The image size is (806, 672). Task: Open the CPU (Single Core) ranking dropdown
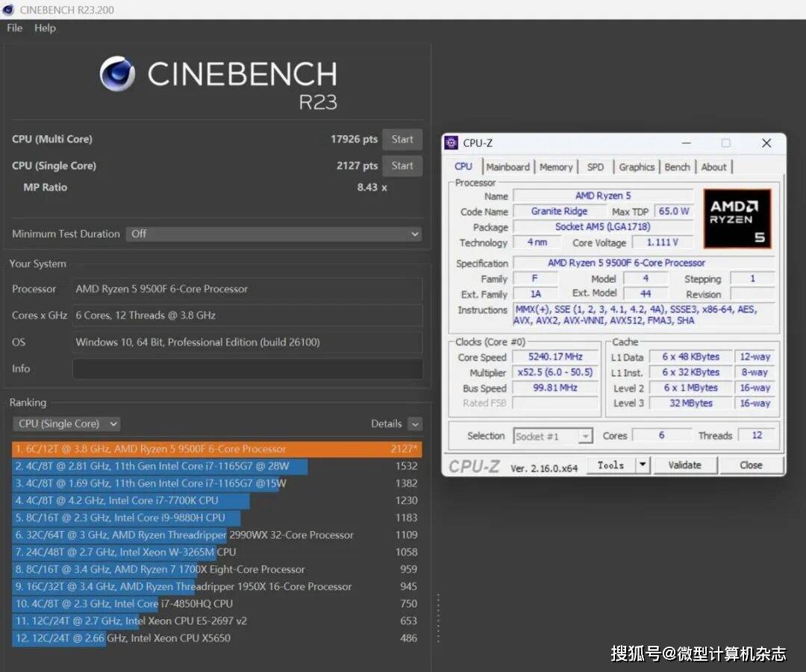click(x=66, y=424)
